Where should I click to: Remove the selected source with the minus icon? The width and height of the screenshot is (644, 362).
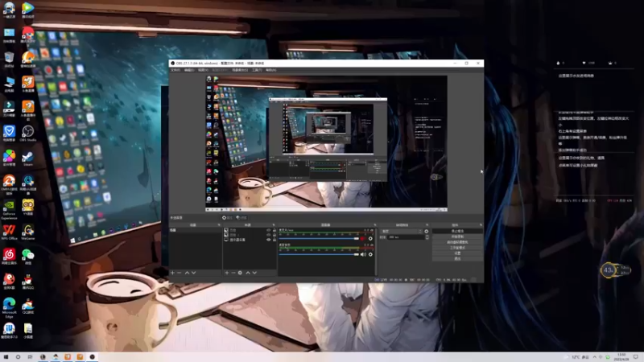[233, 273]
